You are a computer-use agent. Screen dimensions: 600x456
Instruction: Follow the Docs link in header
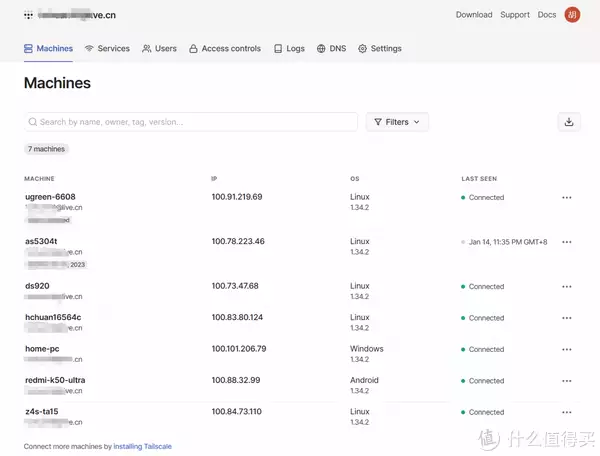coord(546,15)
